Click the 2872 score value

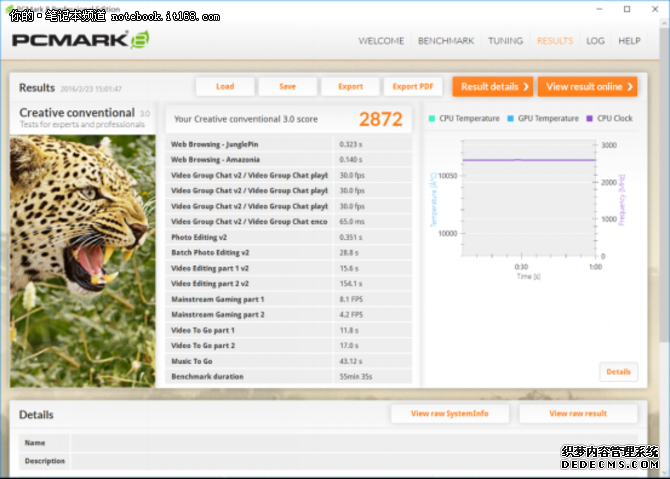381,119
